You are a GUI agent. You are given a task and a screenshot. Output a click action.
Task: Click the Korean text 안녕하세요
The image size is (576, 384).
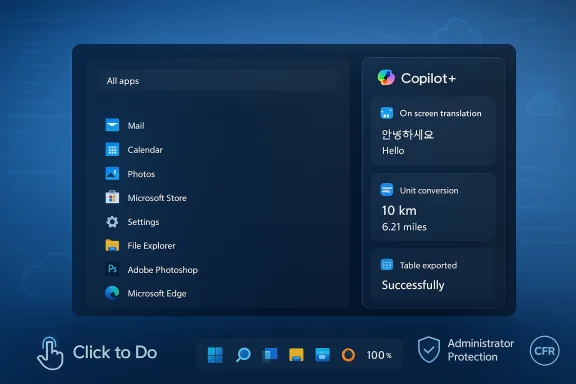pos(407,134)
